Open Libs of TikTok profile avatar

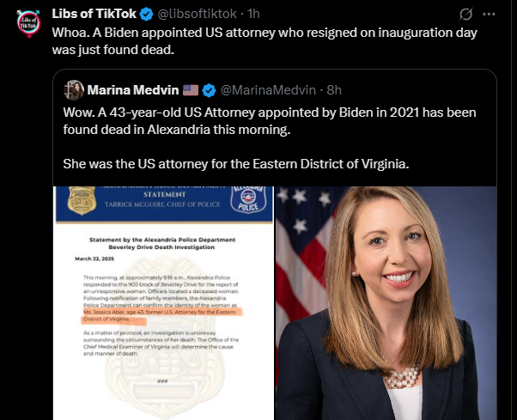28,23
